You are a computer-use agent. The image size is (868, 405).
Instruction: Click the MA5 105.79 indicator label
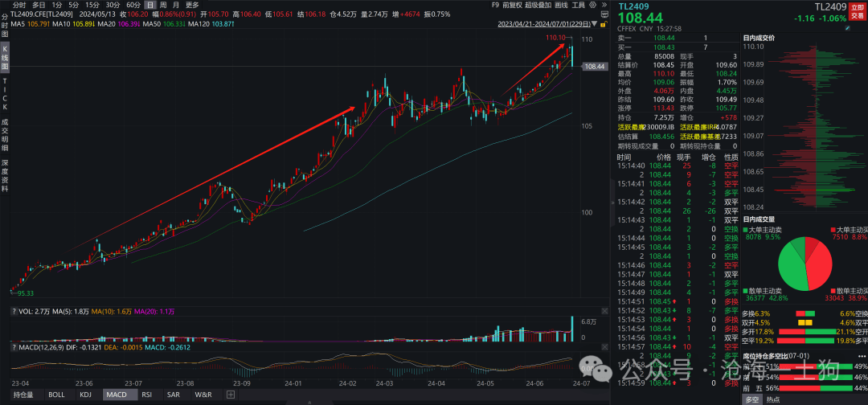point(30,24)
